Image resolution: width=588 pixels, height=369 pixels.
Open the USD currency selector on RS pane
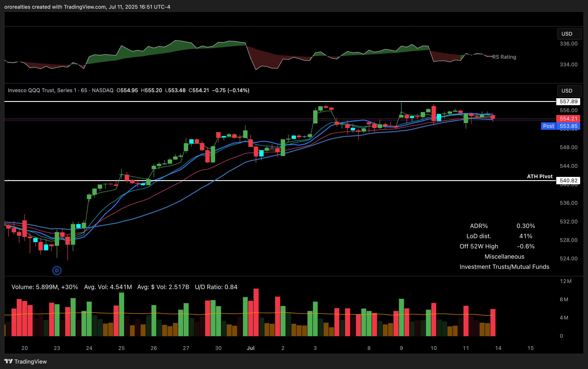tap(570, 34)
